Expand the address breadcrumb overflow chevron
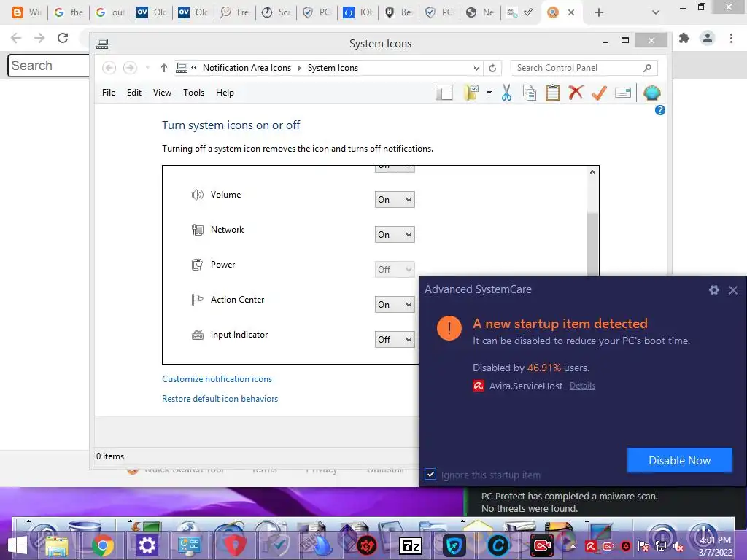This screenshot has height=560, width=747. click(194, 68)
